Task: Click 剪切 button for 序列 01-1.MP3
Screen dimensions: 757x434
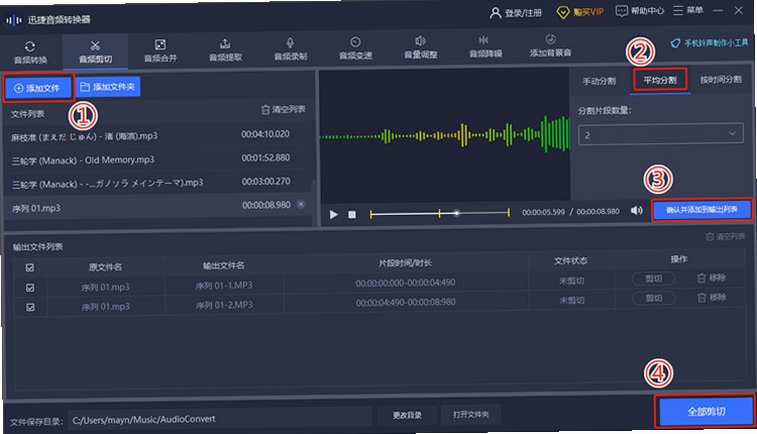Action: [654, 279]
